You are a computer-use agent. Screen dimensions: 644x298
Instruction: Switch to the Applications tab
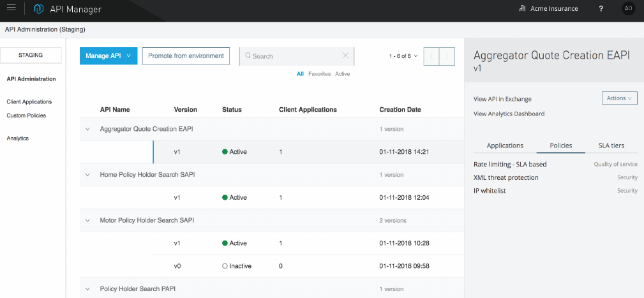pos(505,145)
